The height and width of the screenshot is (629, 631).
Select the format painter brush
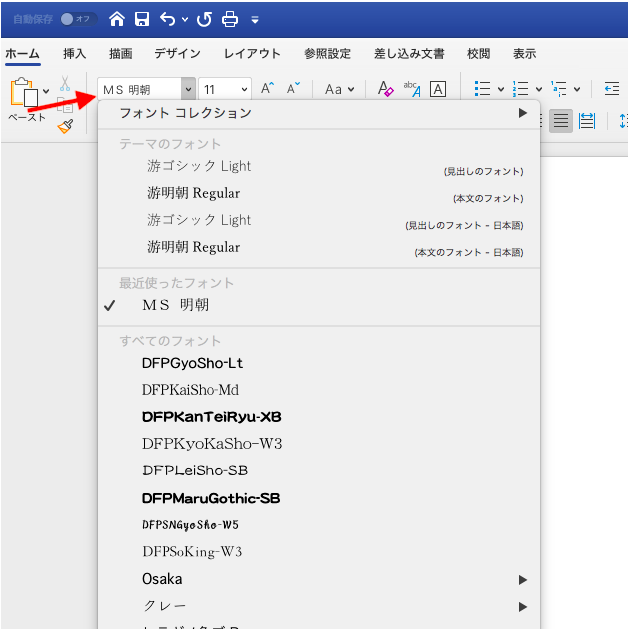pyautogui.click(x=65, y=126)
